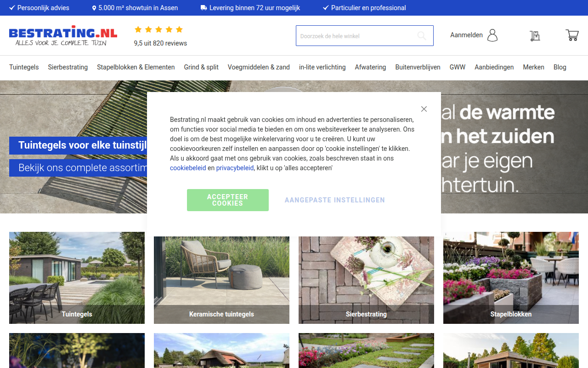
Task: Open the account user icon
Action: click(x=492, y=35)
